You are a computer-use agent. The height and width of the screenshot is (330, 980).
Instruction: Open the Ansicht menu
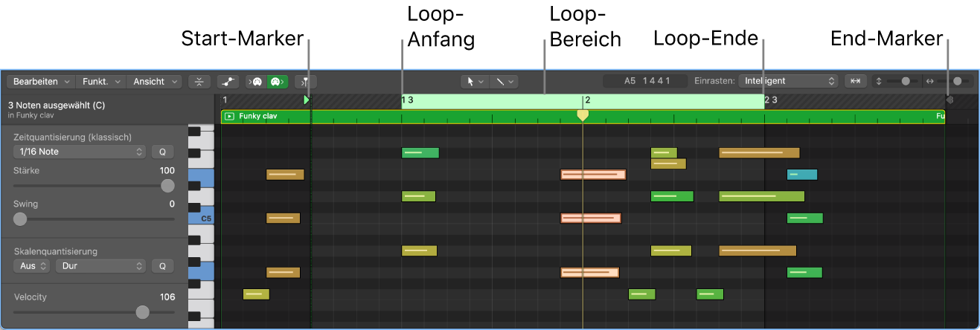[154, 82]
